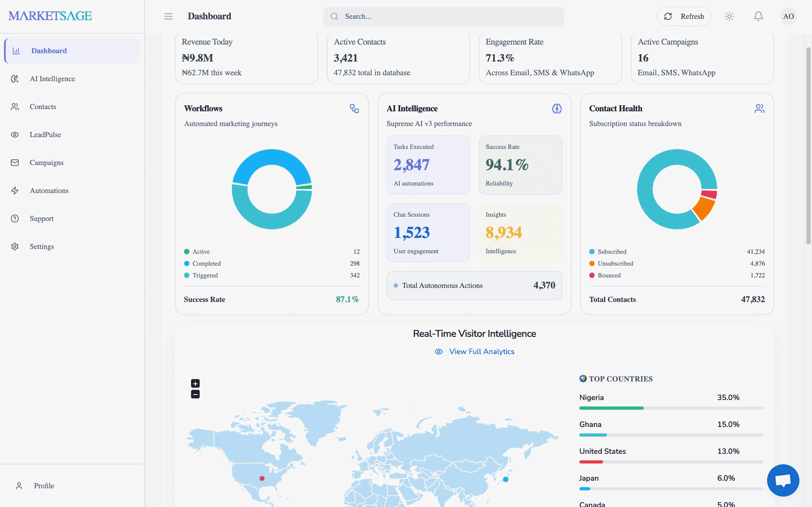
Task: Click the Active Campaigns card
Action: click(x=702, y=58)
